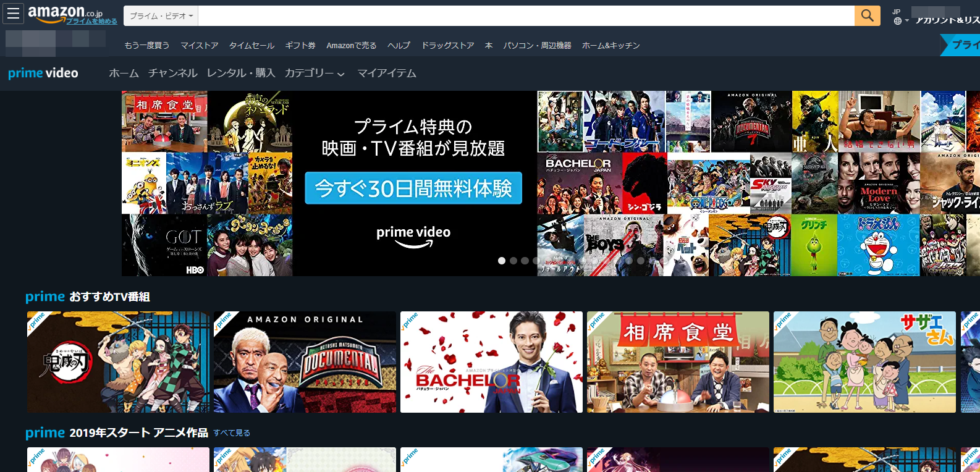
Task: Open ホーム&キッチン category
Action: coord(610,45)
